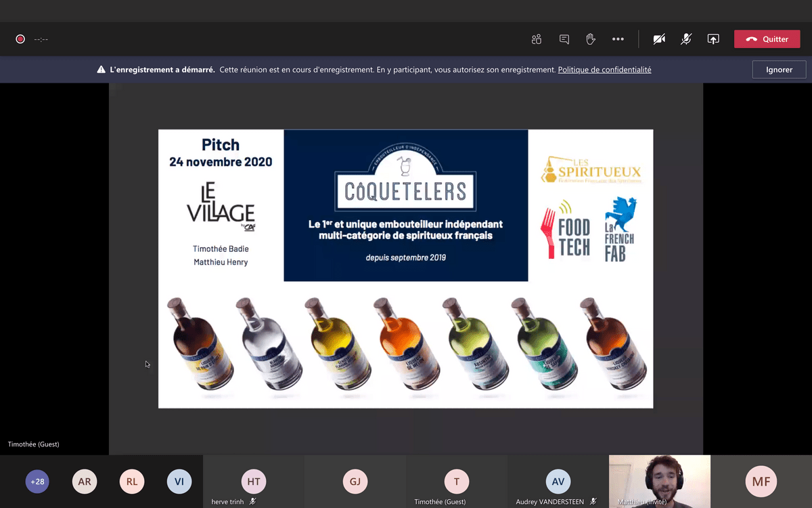Image resolution: width=812 pixels, height=508 pixels.
Task: Click the Food Tech logo on slide
Action: tap(566, 229)
